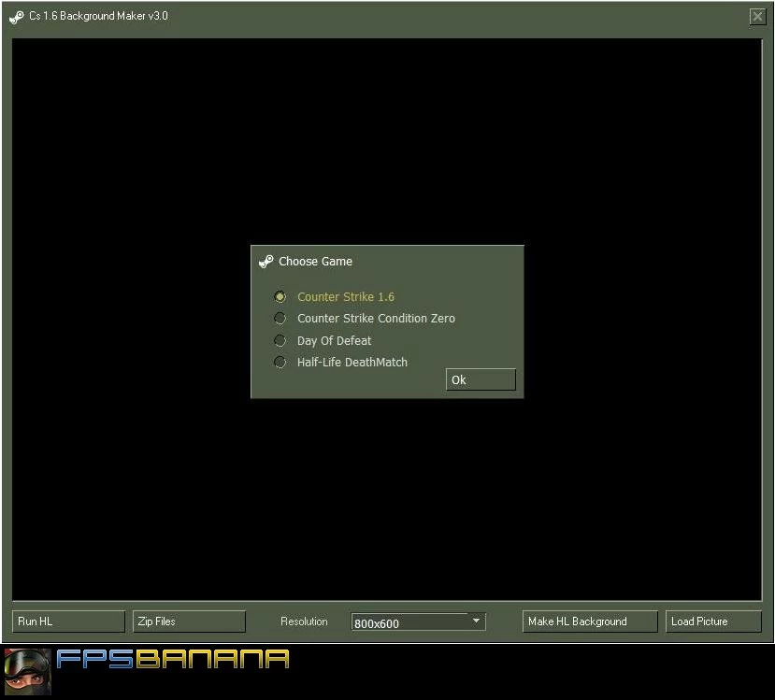Open the Load Picture button

click(713, 621)
